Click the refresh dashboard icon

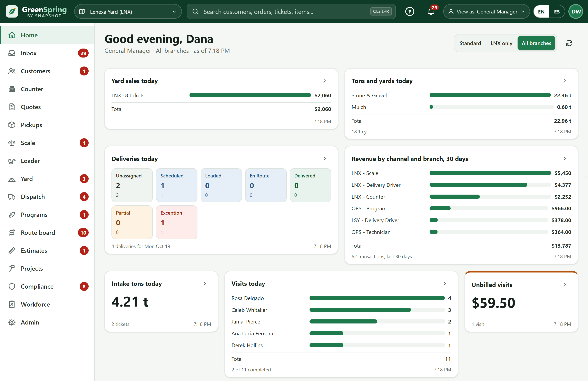(x=569, y=43)
